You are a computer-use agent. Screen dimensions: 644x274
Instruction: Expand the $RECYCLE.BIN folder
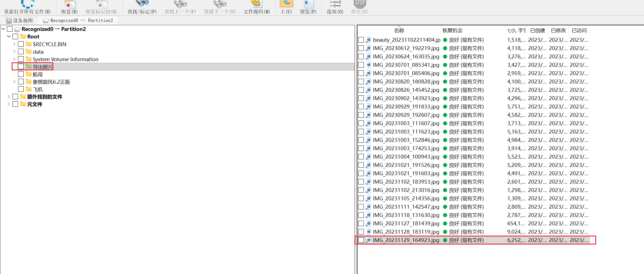[x=14, y=44]
